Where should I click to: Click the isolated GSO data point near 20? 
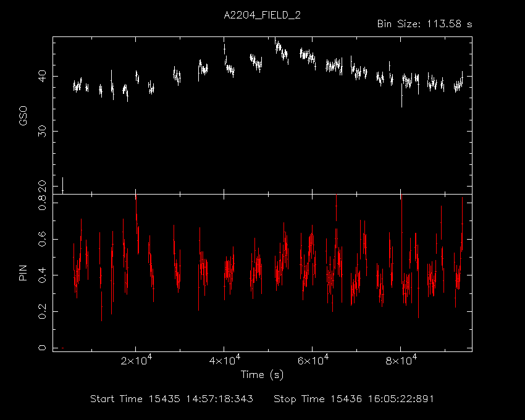coord(62,185)
